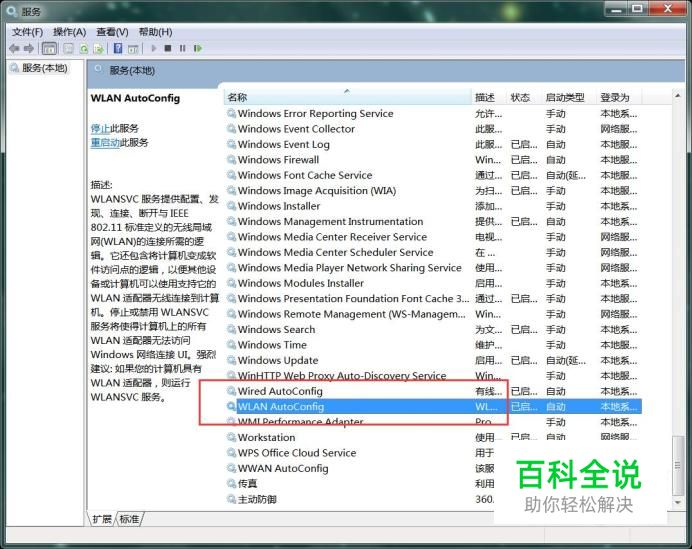Click the gear icon beside Windows Update
Image resolution: width=692 pixels, height=549 pixels.
231,361
